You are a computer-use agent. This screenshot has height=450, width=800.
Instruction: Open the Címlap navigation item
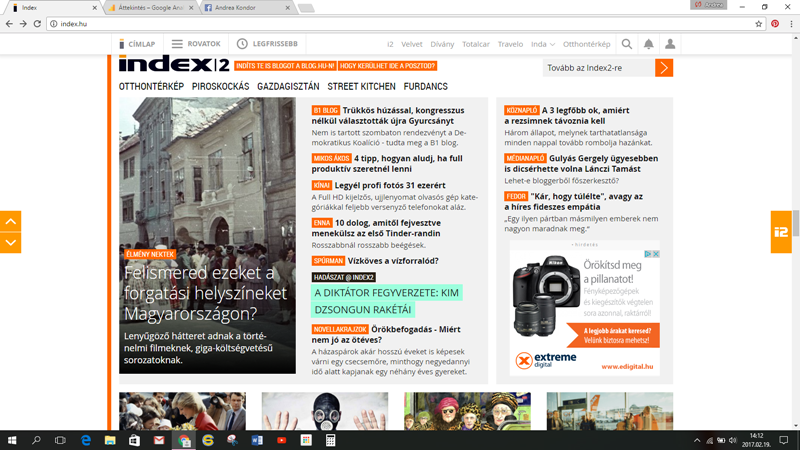point(137,44)
